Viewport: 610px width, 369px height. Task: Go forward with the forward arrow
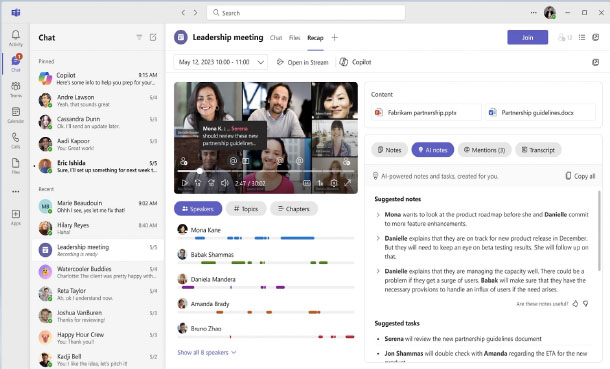(x=195, y=13)
